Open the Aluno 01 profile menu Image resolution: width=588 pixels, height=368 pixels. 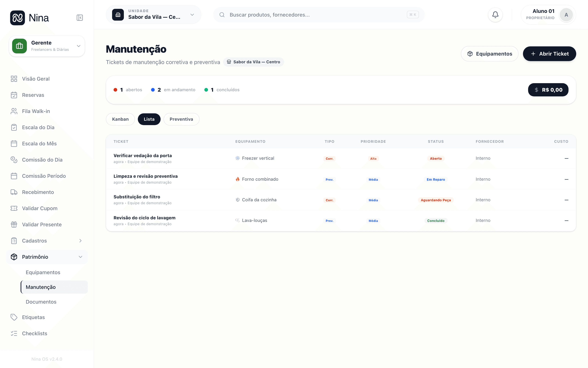click(548, 15)
